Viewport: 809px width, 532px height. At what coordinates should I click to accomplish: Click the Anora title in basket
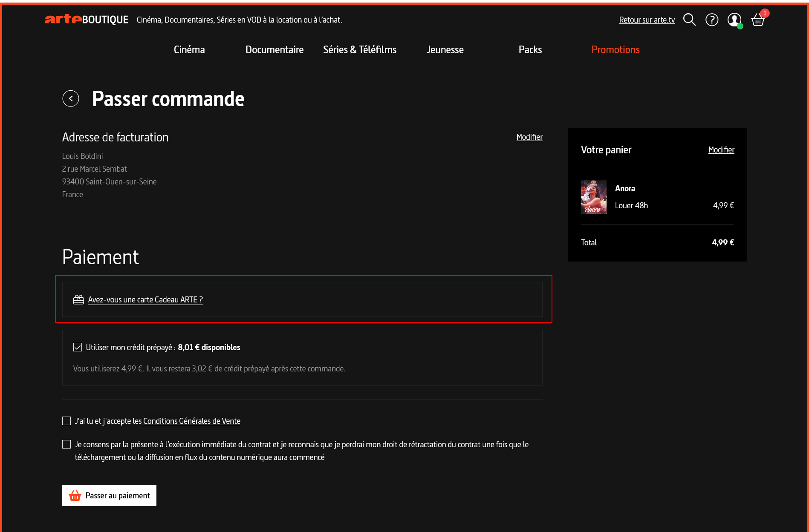625,188
